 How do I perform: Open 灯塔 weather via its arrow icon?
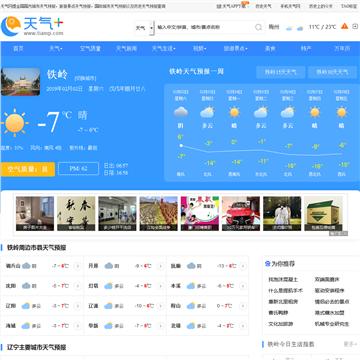(160, 286)
